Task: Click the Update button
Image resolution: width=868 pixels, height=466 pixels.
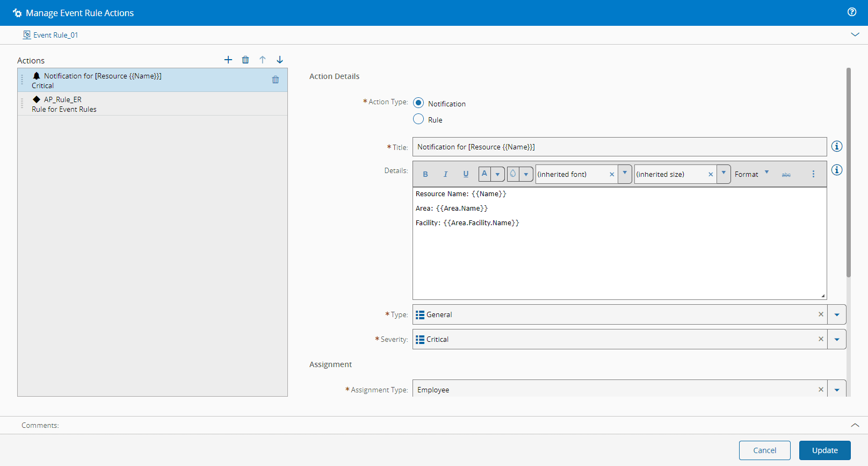Action: click(x=824, y=450)
